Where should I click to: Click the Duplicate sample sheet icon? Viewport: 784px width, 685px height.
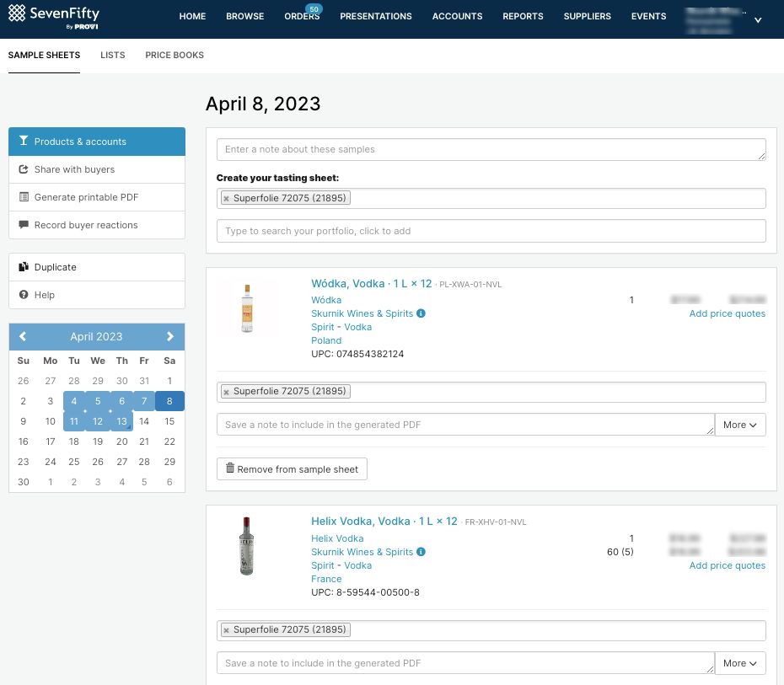(25, 267)
